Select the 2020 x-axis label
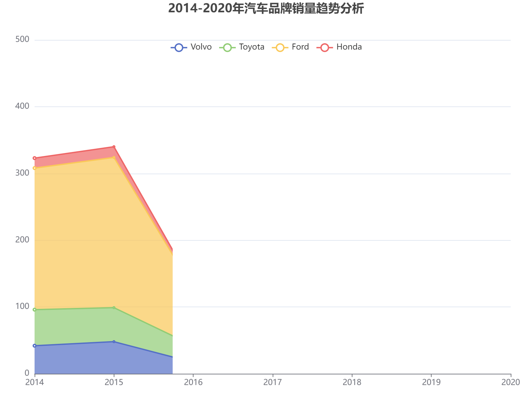This screenshot has height=399, width=532. pos(510,382)
